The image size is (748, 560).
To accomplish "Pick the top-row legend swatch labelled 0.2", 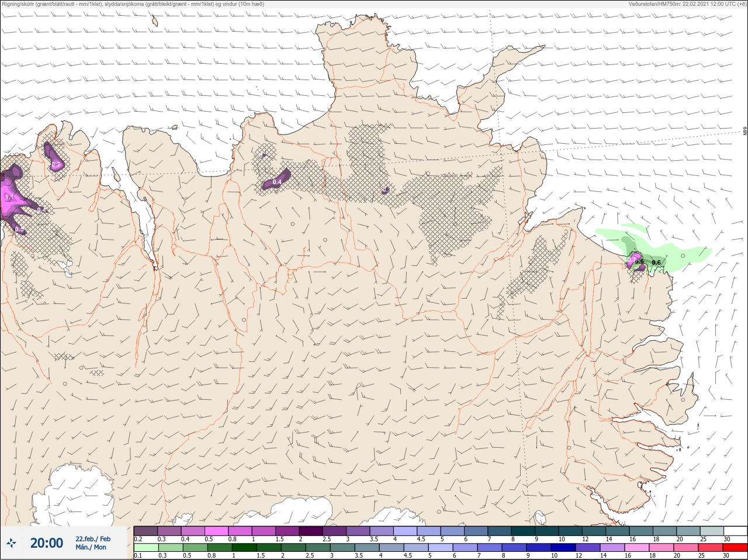I will (146, 531).
